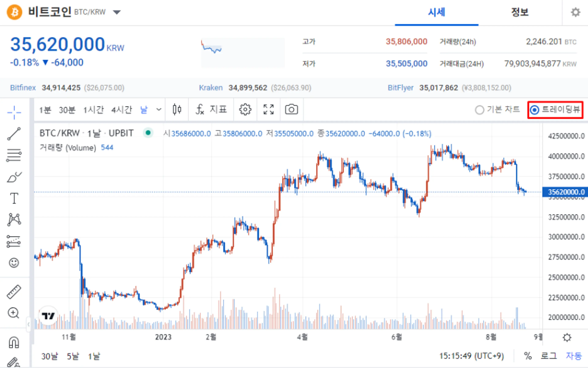Open the chart patterns tool
This screenshot has width=588, height=368.
point(14,220)
